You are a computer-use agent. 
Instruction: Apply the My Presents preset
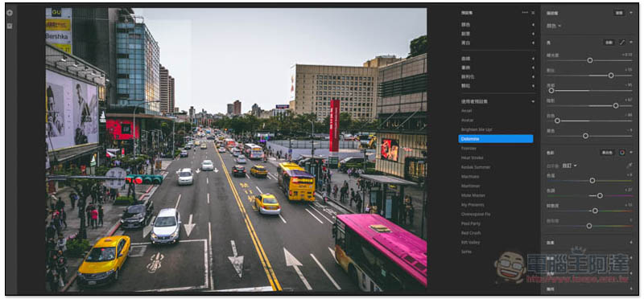[x=473, y=205]
